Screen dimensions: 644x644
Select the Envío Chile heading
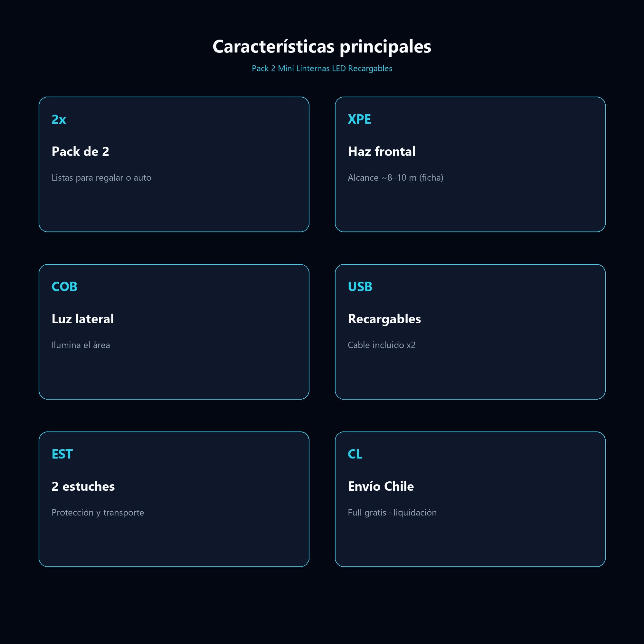point(381,486)
